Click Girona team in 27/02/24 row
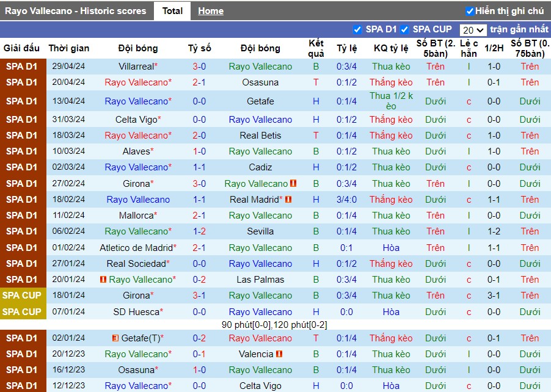 coord(136,183)
